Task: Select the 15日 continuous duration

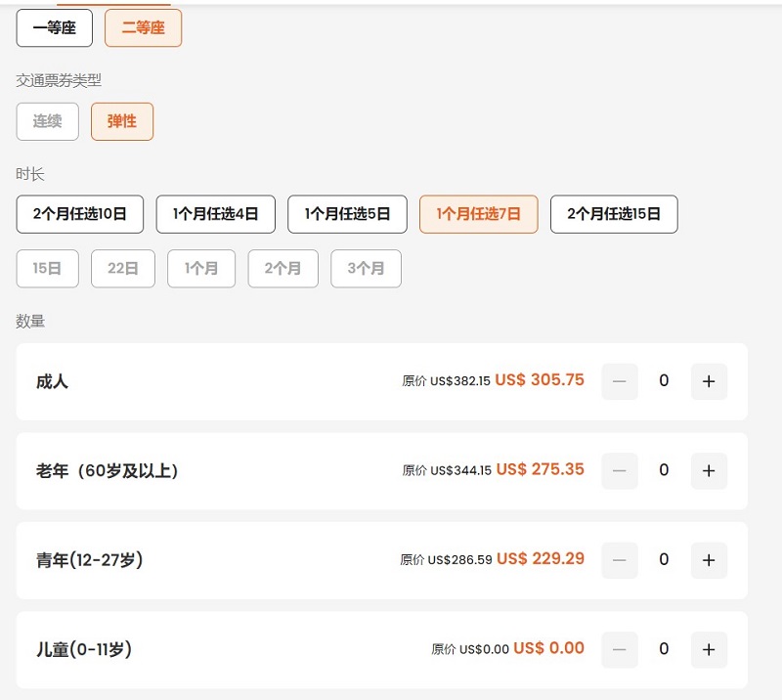Action: click(x=47, y=269)
